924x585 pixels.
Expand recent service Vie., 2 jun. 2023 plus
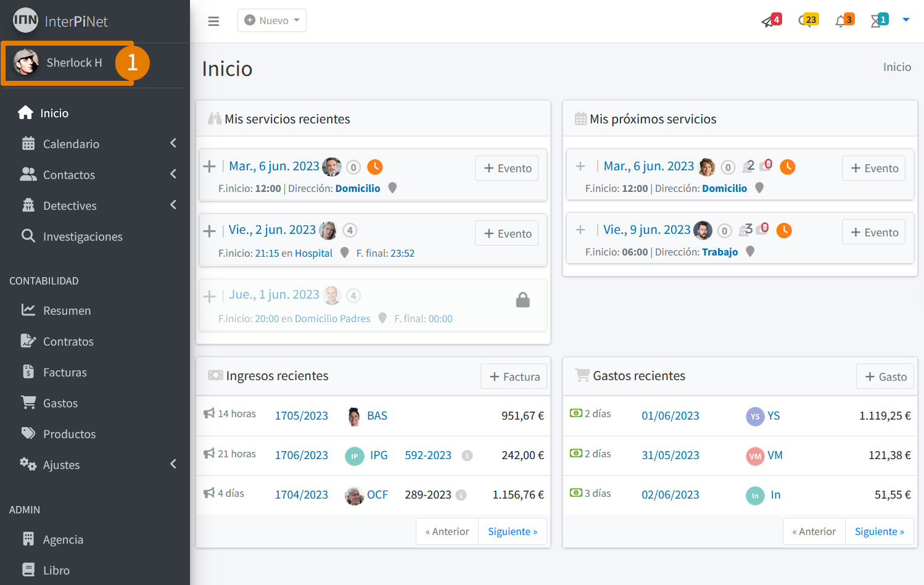tap(210, 231)
